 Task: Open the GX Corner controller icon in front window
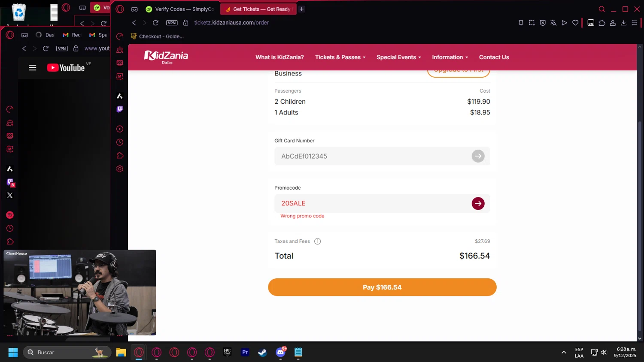(x=134, y=9)
